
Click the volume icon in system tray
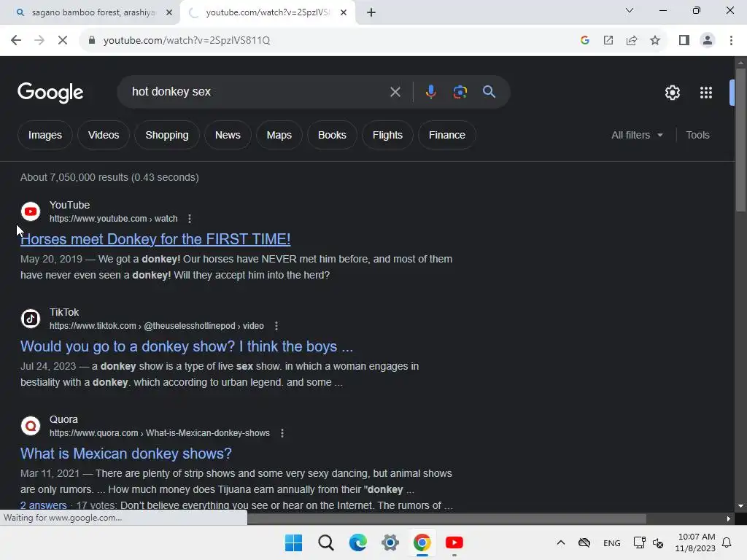658,542
